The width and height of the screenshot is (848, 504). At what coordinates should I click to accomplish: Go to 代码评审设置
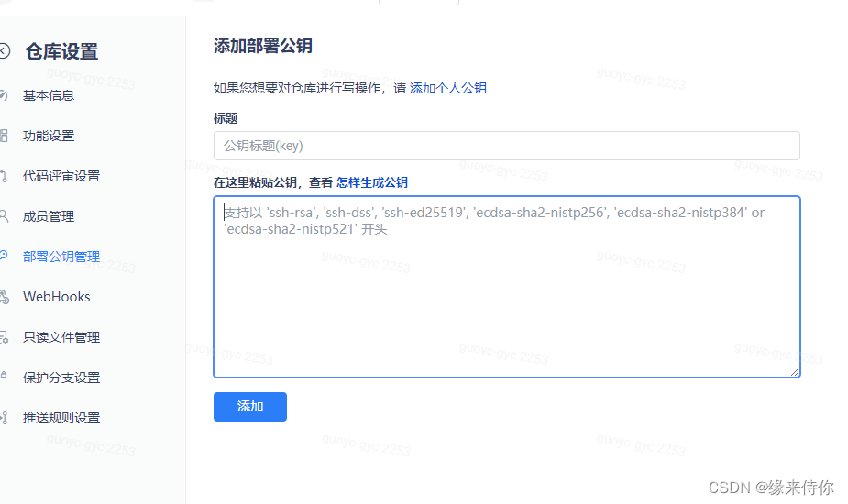(61, 176)
